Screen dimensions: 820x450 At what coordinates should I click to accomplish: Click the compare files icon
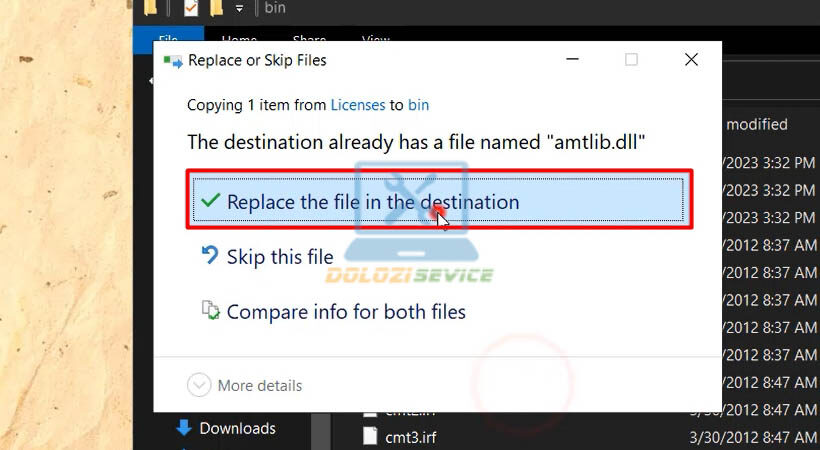pyautogui.click(x=211, y=310)
